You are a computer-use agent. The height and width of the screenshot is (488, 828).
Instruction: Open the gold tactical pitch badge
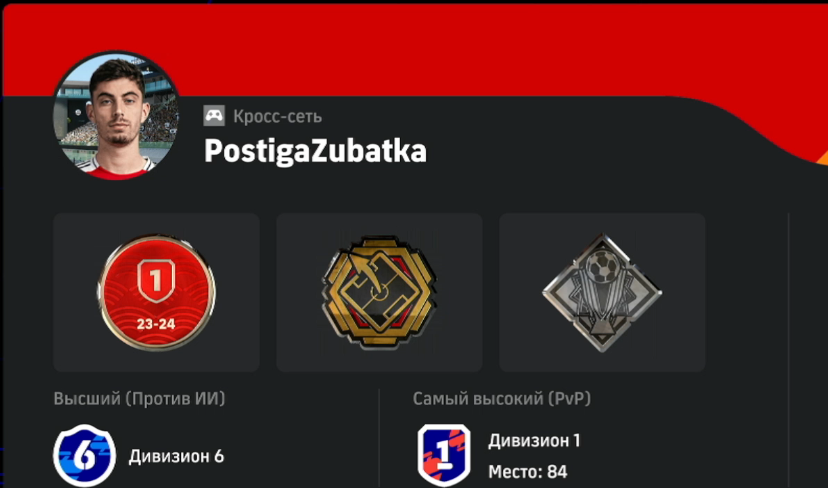point(379,292)
